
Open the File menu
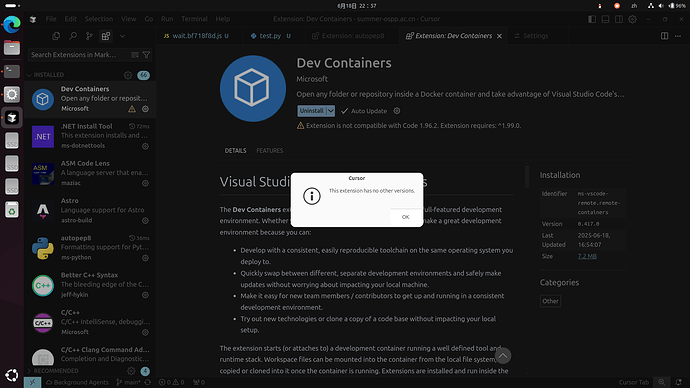51,19
